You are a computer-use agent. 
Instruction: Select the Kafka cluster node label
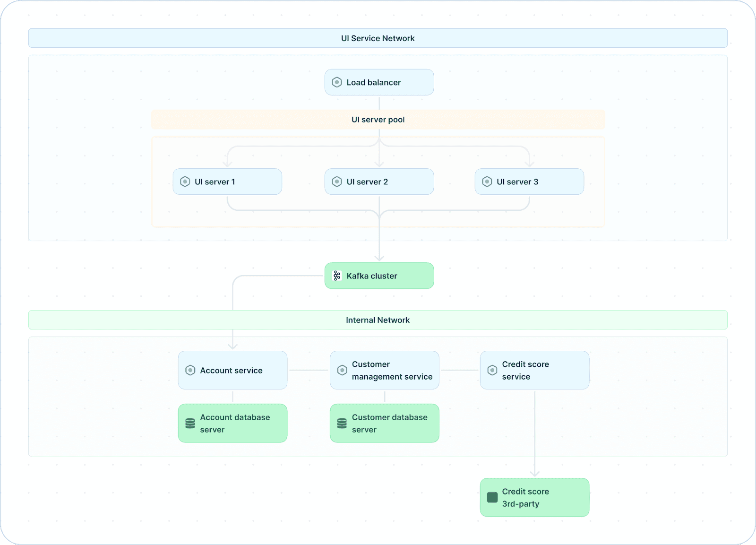372,276
